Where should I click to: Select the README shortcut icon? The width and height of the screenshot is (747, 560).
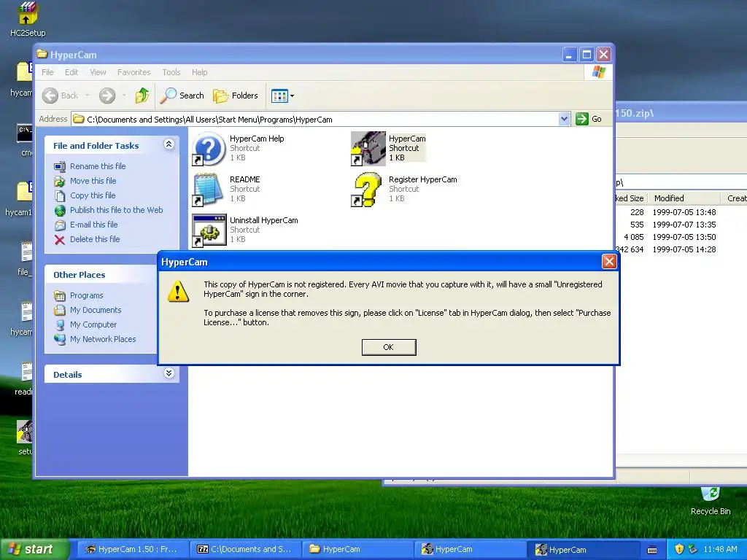click(209, 190)
